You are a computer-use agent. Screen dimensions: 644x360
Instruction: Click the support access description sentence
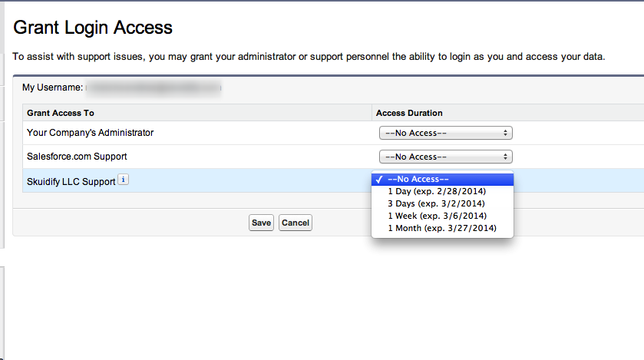309,57
